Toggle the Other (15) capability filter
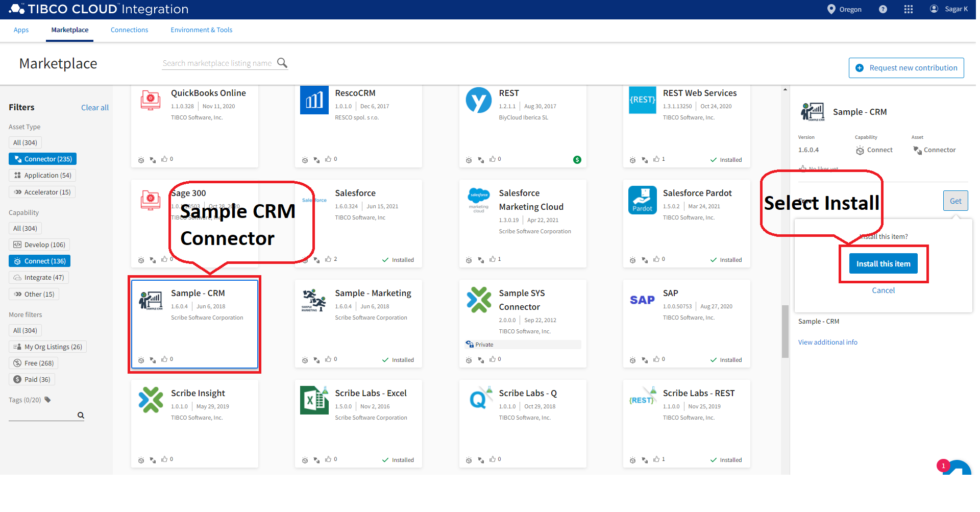This screenshot has height=512, width=980. point(34,294)
